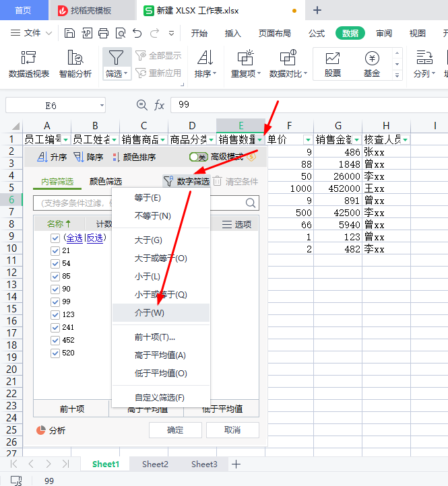The image size is (448, 486).
Task: Select the 股票 stock data type
Action: tap(333, 64)
